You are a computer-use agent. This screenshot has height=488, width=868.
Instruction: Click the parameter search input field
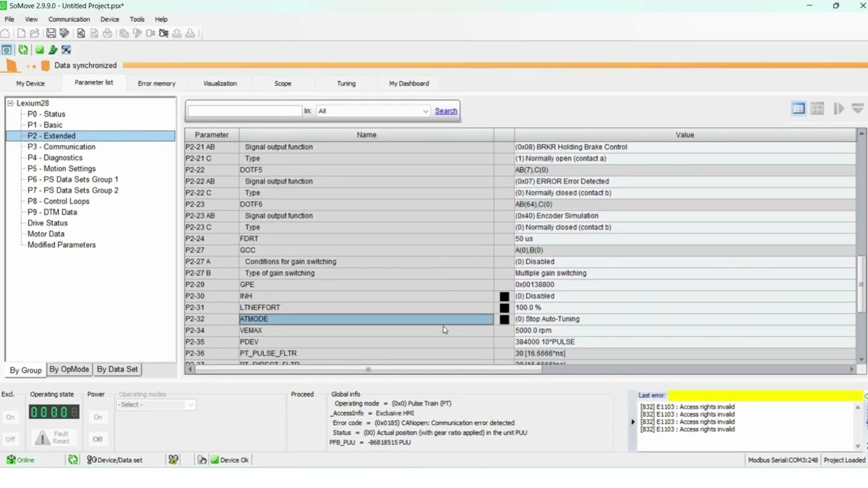pos(245,111)
